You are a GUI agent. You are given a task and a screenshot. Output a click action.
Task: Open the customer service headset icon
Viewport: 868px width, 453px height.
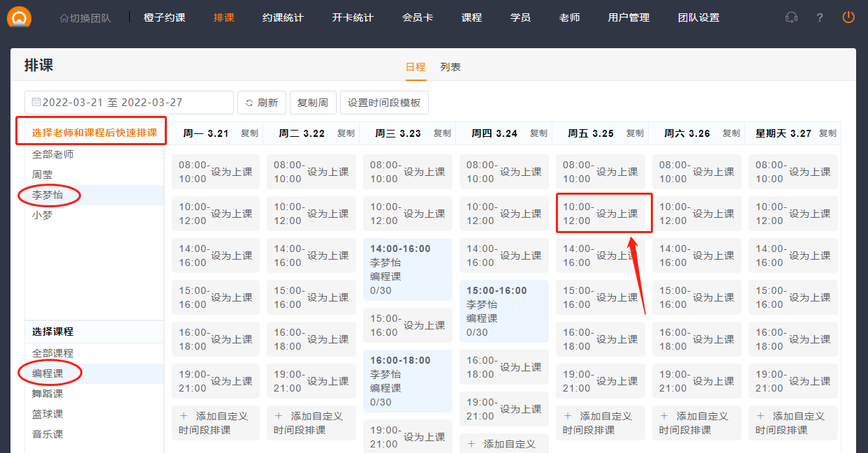pyautogui.click(x=791, y=17)
